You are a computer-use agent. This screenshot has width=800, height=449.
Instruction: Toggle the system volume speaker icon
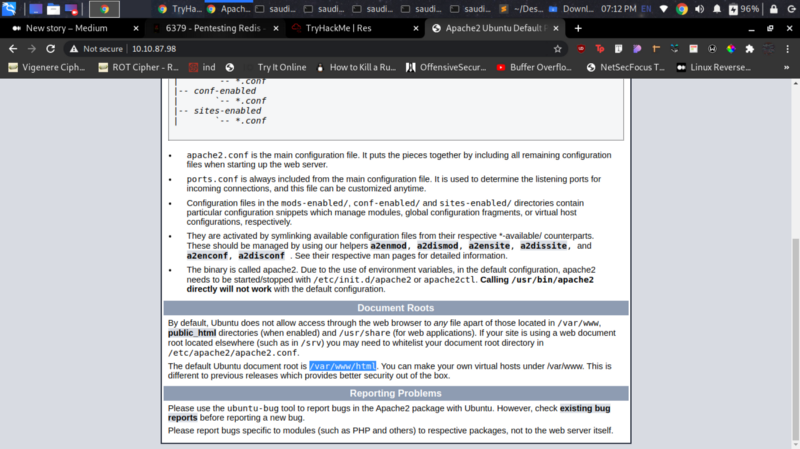coord(699,9)
